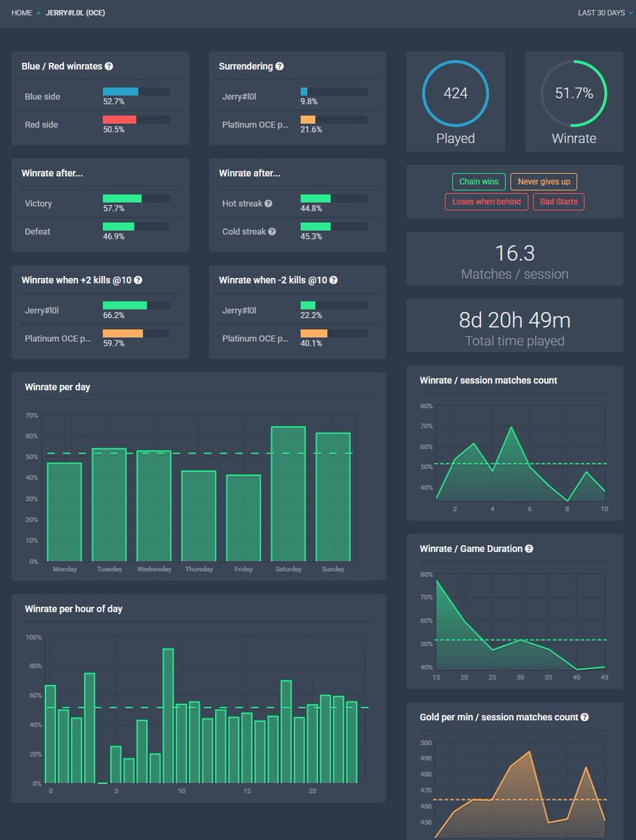Viewport: 636px width, 840px height.
Task: Click help icon beside Hot streak
Action: click(269, 204)
